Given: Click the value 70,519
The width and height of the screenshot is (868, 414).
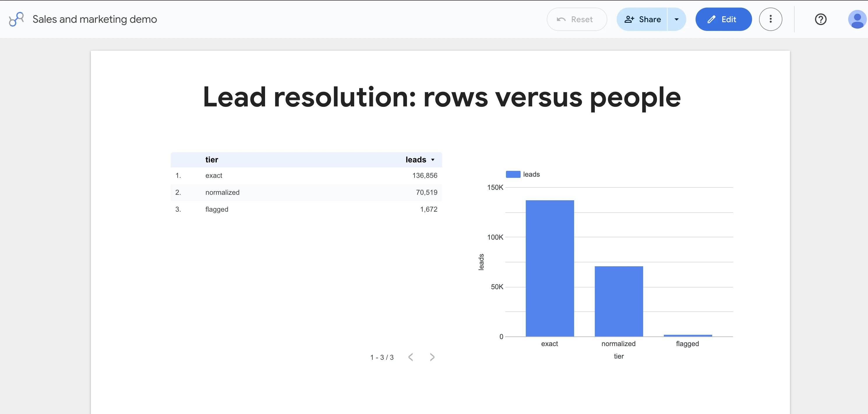Looking at the screenshot, I should point(426,192).
